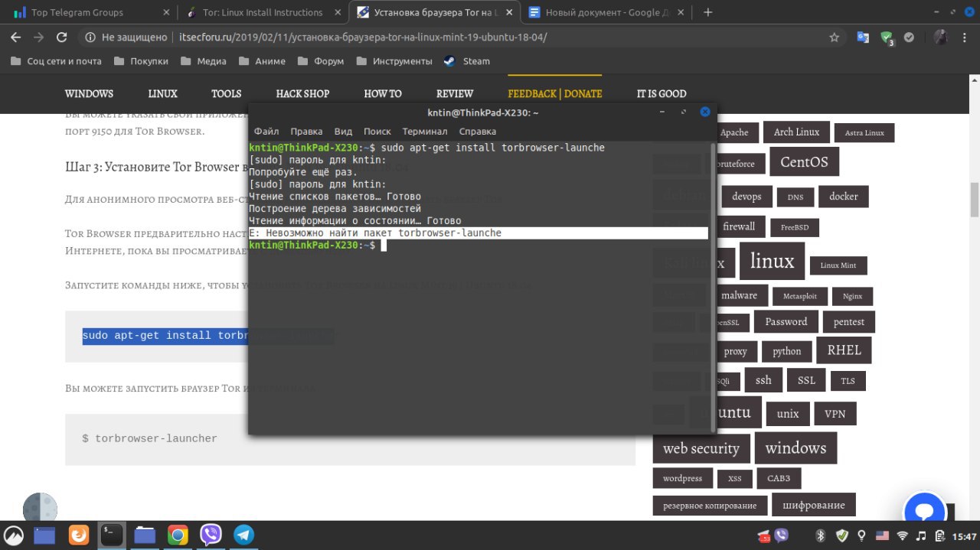Image resolution: width=980 pixels, height=550 pixels.
Task: Close the Новый документ tab
Action: point(681,12)
